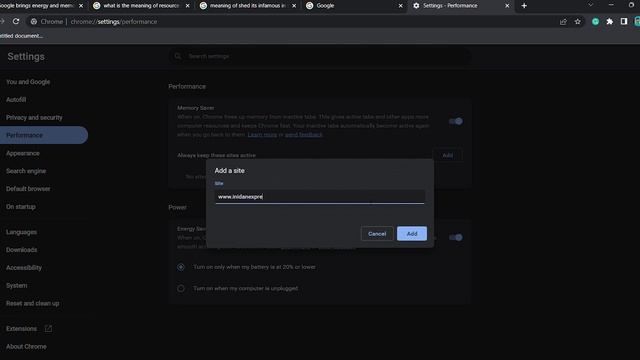Close the Settings - Performance tab

click(507, 6)
